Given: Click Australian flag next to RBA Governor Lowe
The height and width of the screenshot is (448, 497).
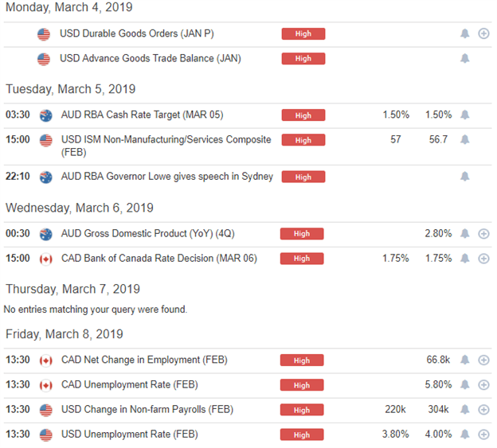Looking at the screenshot, I should [46, 177].
